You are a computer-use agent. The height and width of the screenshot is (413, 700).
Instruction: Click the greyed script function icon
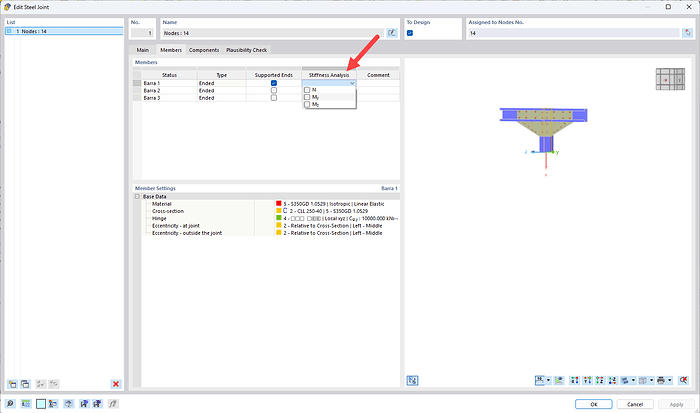[x=113, y=404]
